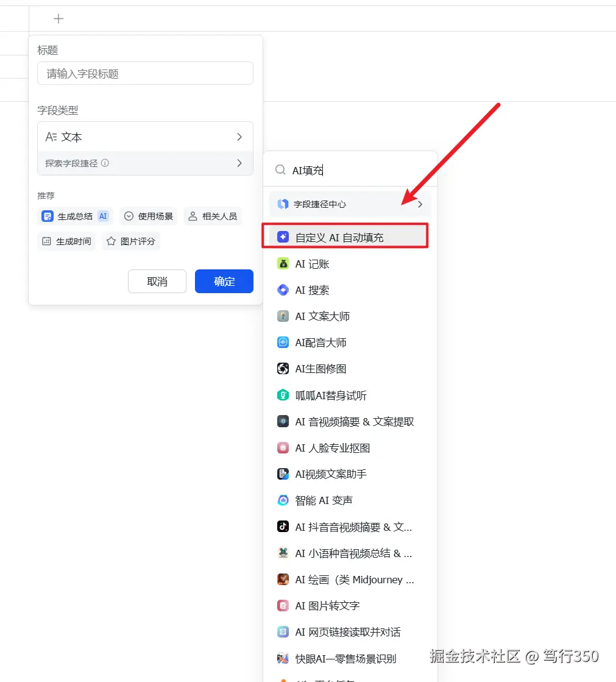
Task: Select 快眼AI—零售场景识别 shortcut
Action: pyautogui.click(x=350, y=658)
